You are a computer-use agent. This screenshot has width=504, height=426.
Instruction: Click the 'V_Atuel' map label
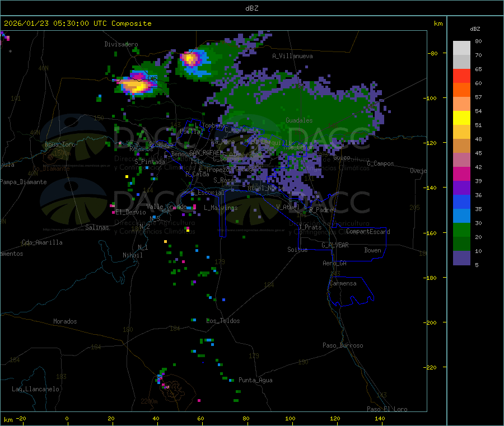(288, 207)
